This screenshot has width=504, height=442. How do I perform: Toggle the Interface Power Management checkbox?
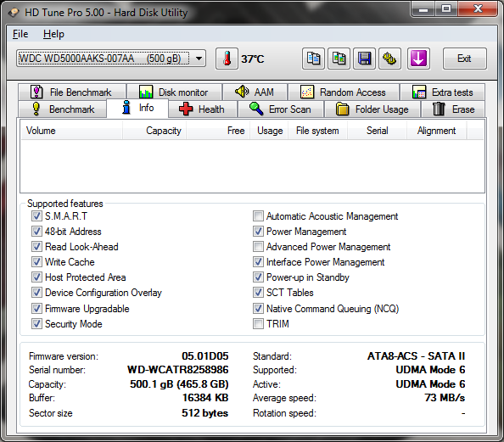(x=258, y=261)
